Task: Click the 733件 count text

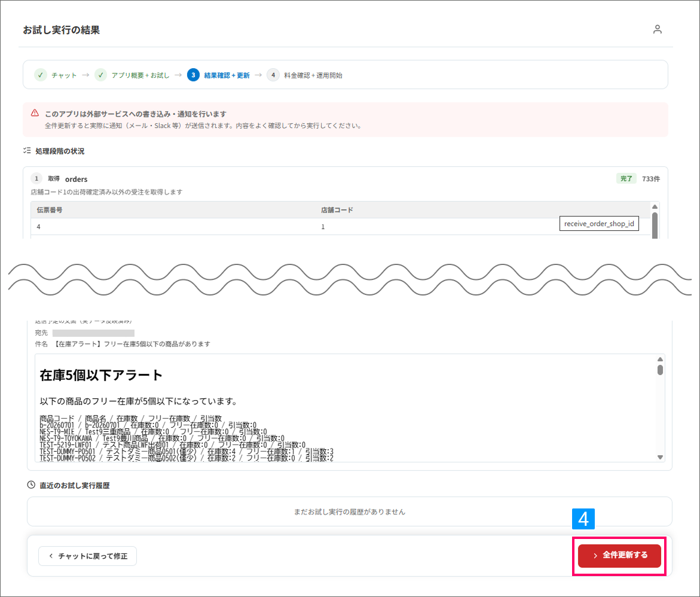Action: tap(651, 179)
